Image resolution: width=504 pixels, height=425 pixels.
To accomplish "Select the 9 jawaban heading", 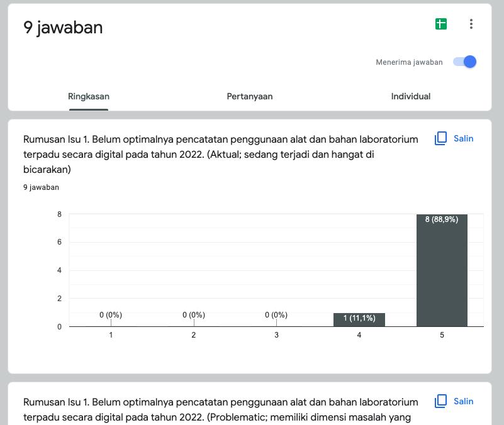I will tap(62, 28).
